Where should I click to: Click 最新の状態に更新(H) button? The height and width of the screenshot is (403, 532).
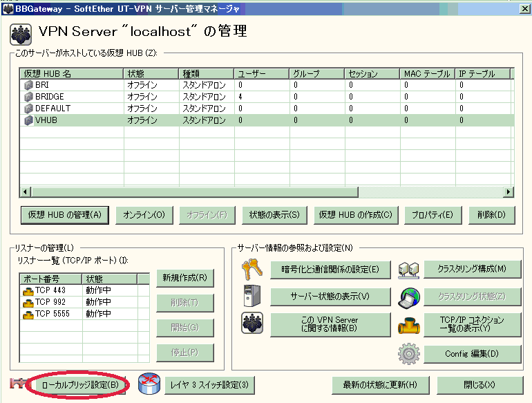(x=380, y=385)
